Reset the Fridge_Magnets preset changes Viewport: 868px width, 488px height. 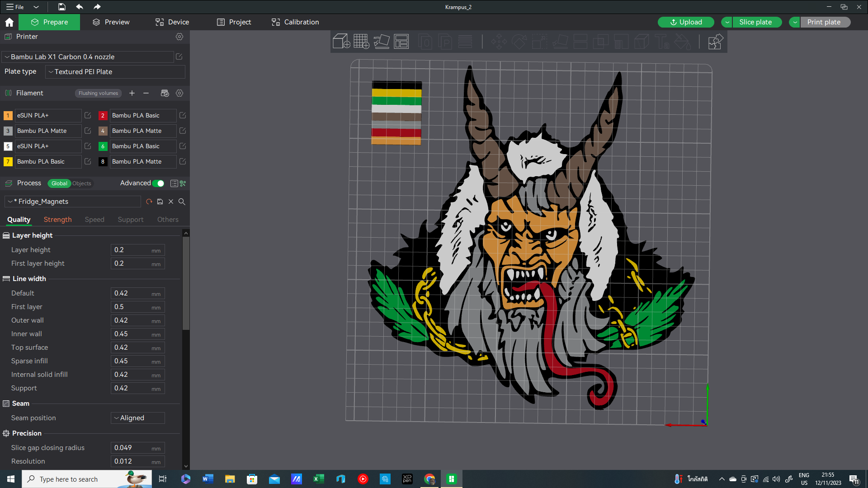coord(149,202)
